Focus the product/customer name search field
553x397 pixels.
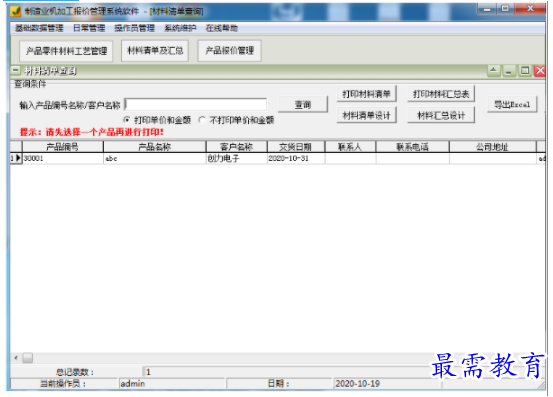click(x=196, y=104)
